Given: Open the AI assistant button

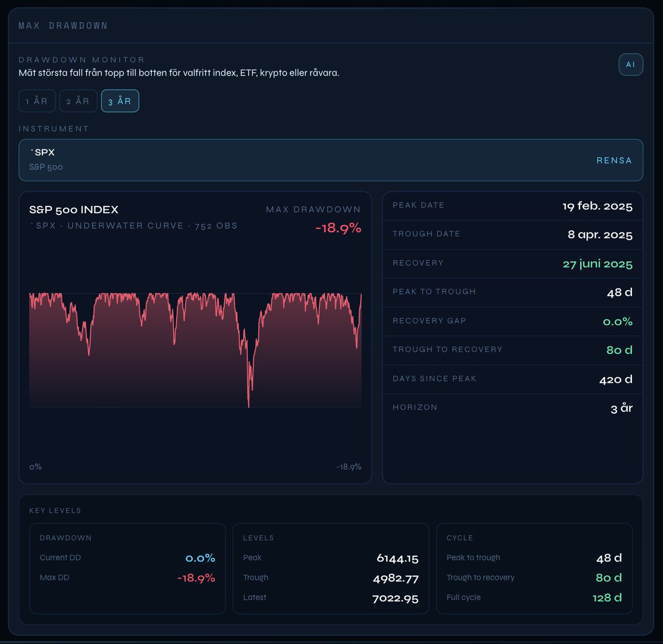Looking at the screenshot, I should click(630, 65).
